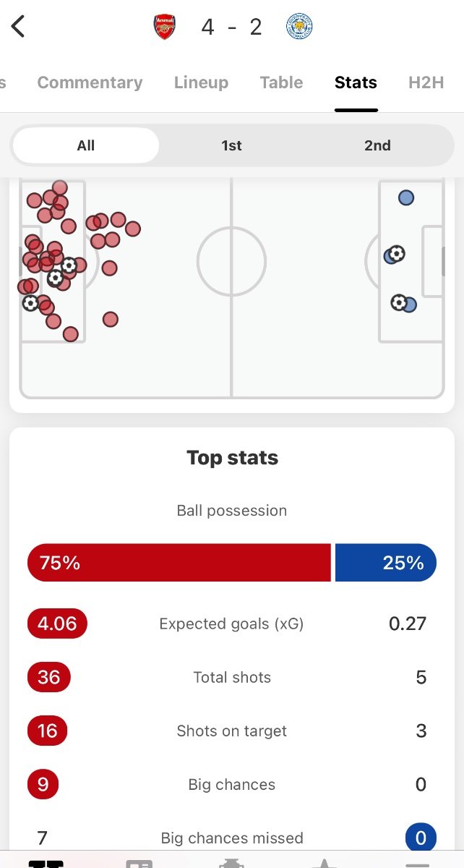Tap Arsenal's 36 total shots badge
This screenshot has height=868, width=464.
tap(49, 677)
